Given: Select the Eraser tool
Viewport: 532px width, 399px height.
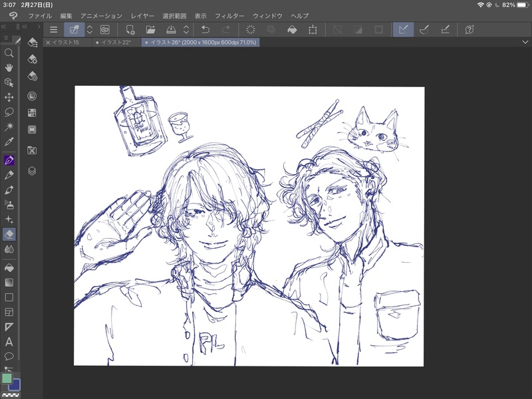Looking at the screenshot, I should [x=9, y=234].
